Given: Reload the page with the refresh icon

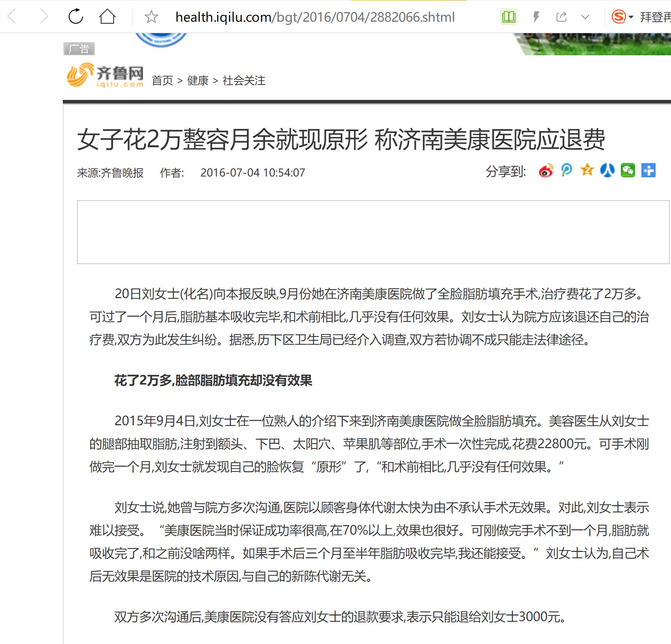Looking at the screenshot, I should tap(76, 17).
